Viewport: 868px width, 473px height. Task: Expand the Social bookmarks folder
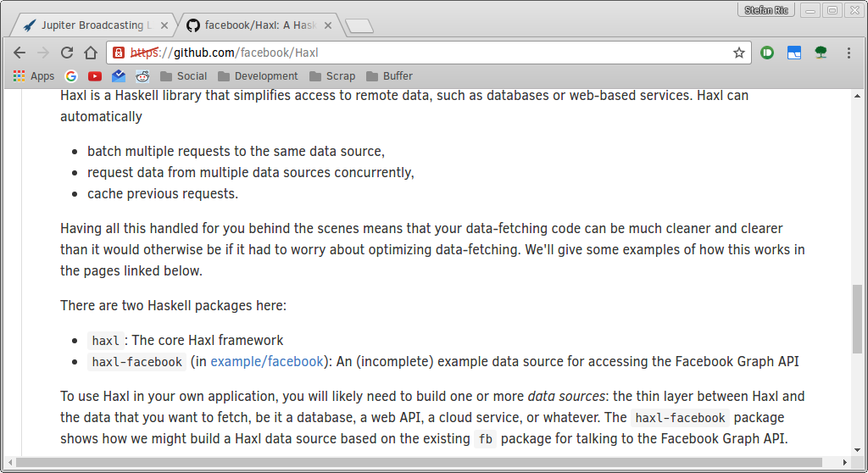183,76
